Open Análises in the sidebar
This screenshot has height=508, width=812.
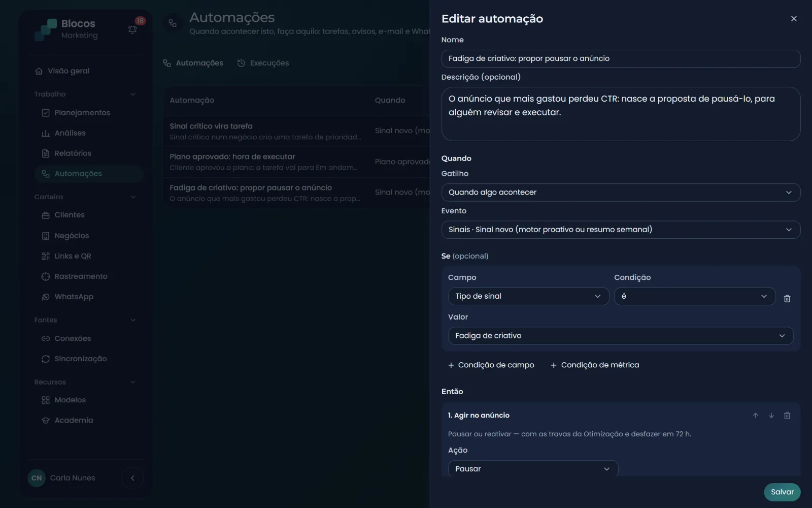coord(89,133)
